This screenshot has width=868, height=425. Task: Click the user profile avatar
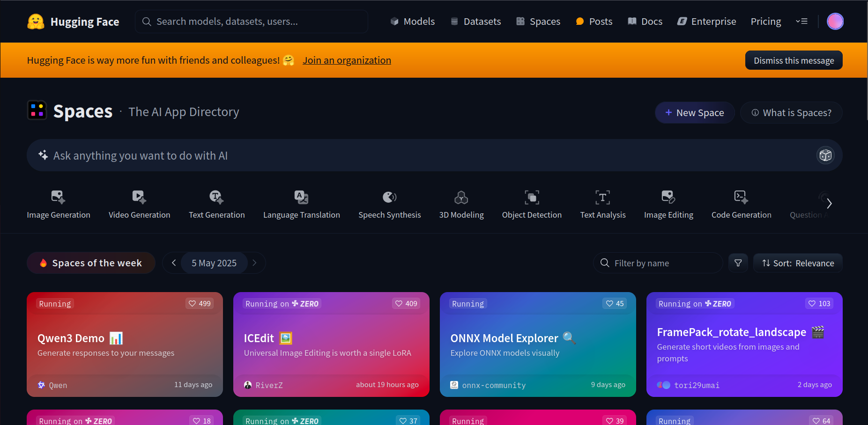[x=835, y=21]
